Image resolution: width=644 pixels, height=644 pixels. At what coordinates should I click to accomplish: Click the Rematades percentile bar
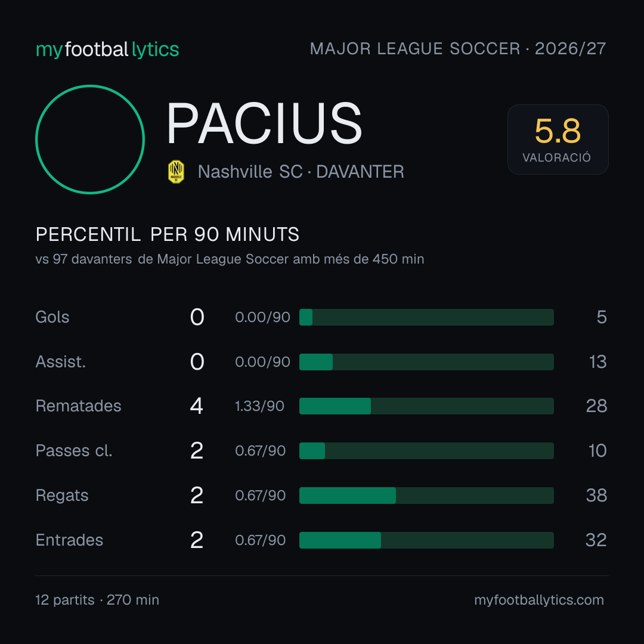click(426, 406)
